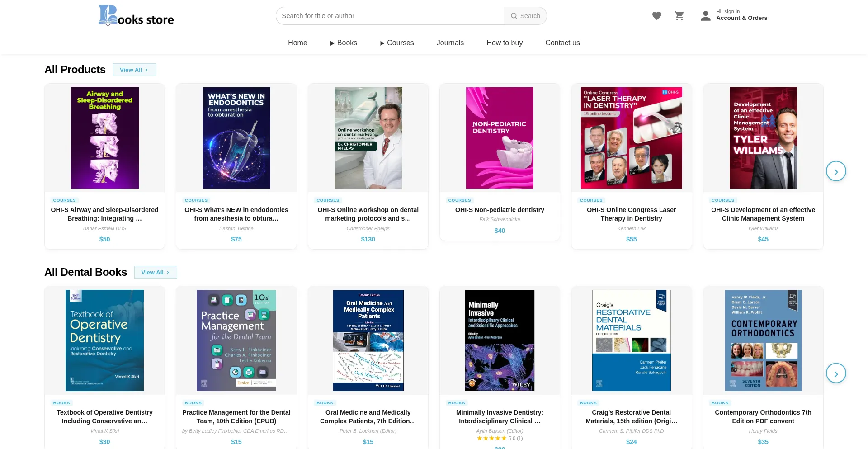Screen dimensions: 868x449
Task: Click the $40 price
Action: click(500, 231)
